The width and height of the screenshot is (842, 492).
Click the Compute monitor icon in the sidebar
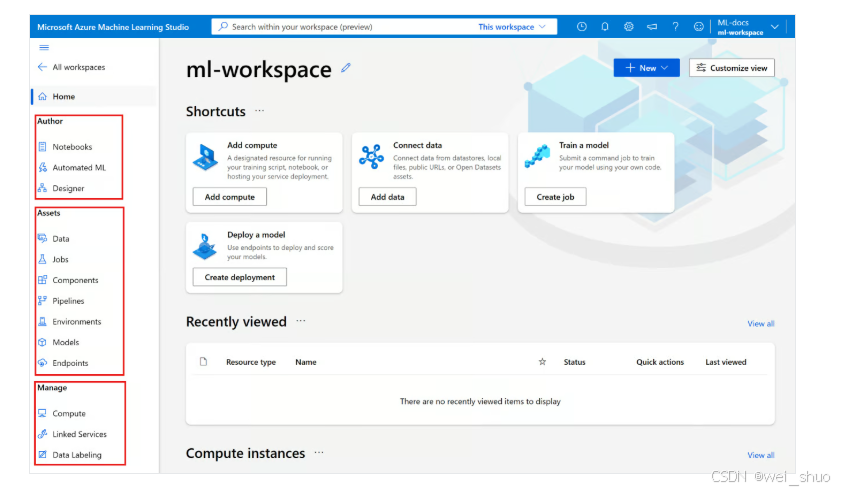tap(42, 413)
